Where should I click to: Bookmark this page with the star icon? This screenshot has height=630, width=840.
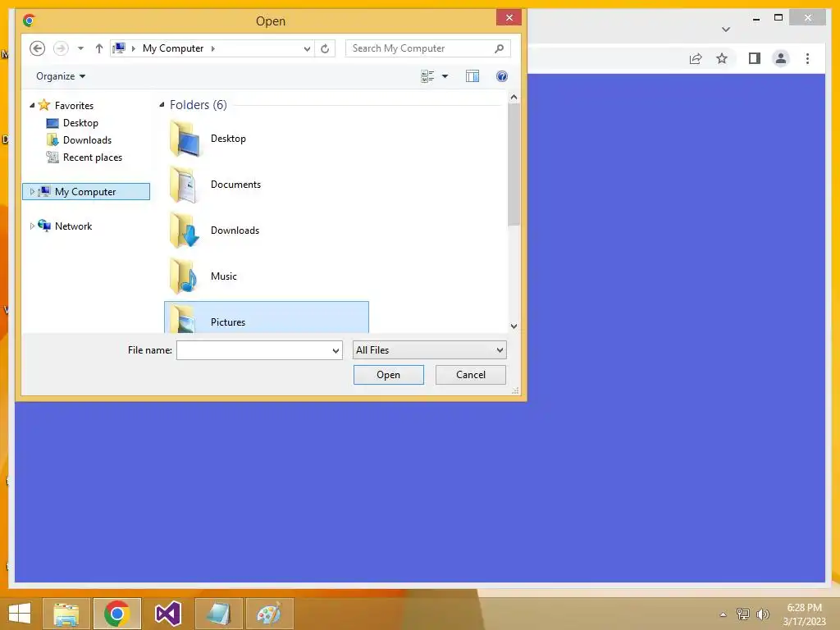coord(722,58)
